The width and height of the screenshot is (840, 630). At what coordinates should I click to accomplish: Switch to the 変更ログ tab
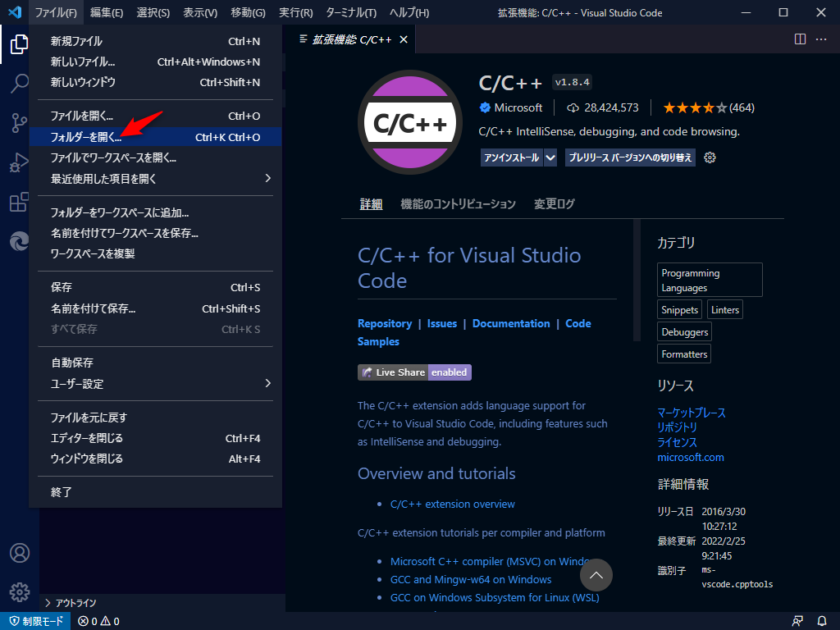(554, 204)
